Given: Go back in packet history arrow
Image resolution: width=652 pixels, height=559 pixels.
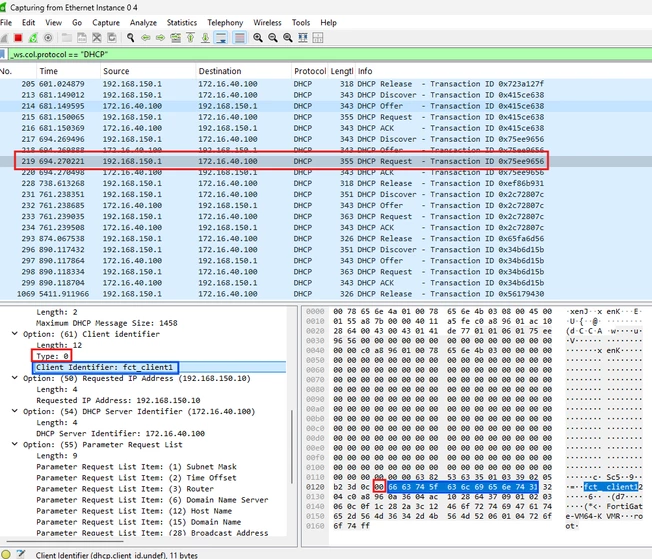Looking at the screenshot, I should coord(146,38).
